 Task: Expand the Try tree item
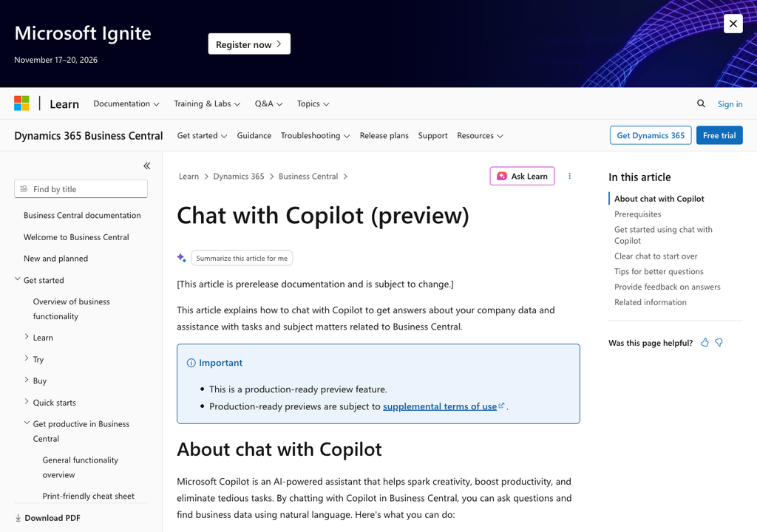tap(27, 358)
